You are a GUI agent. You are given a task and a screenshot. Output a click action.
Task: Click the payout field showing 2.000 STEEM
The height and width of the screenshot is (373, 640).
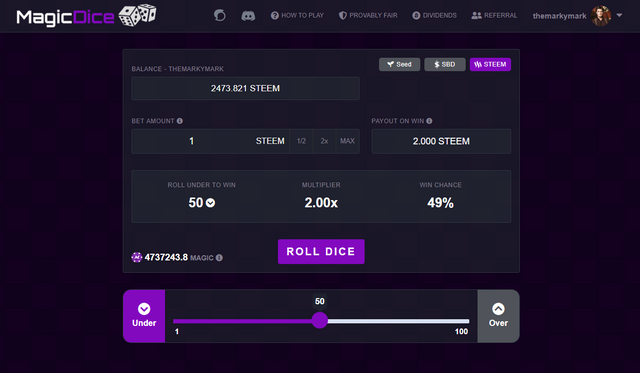[441, 141]
